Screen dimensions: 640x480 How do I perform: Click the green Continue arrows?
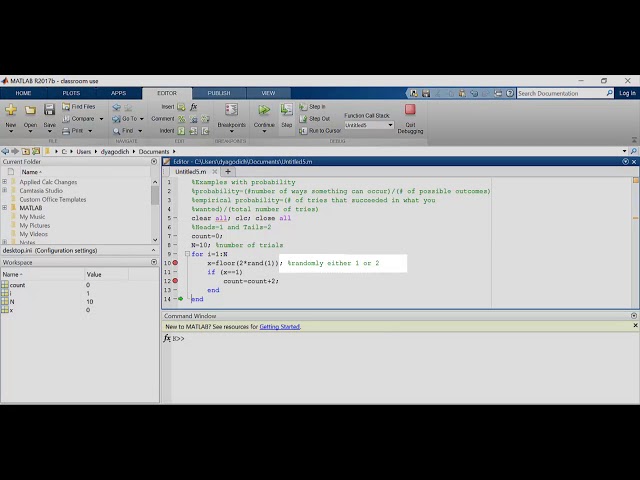tap(264, 109)
